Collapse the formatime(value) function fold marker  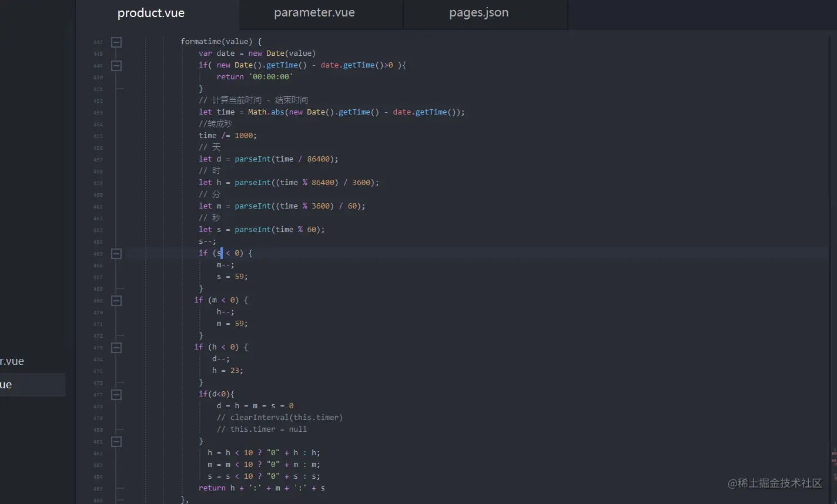(x=116, y=42)
